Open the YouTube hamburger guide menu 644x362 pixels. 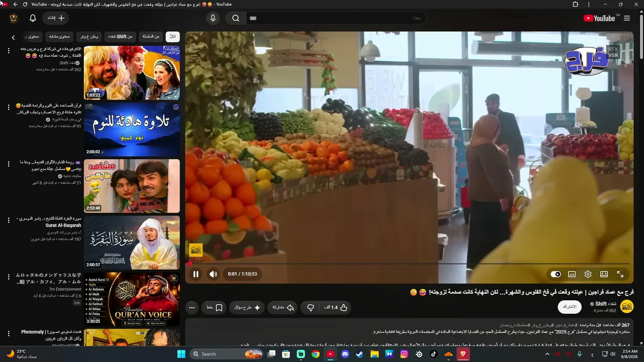(x=627, y=18)
